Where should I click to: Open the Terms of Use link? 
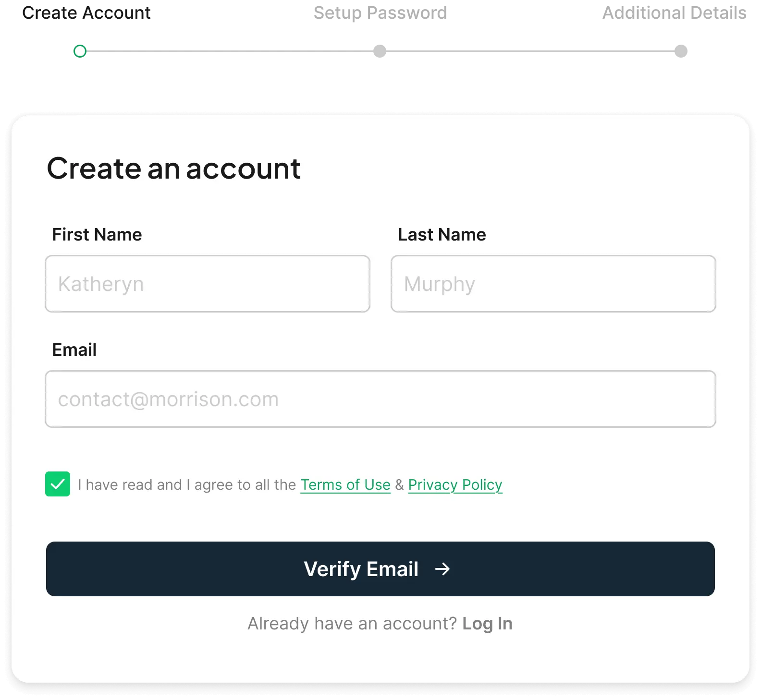(345, 485)
